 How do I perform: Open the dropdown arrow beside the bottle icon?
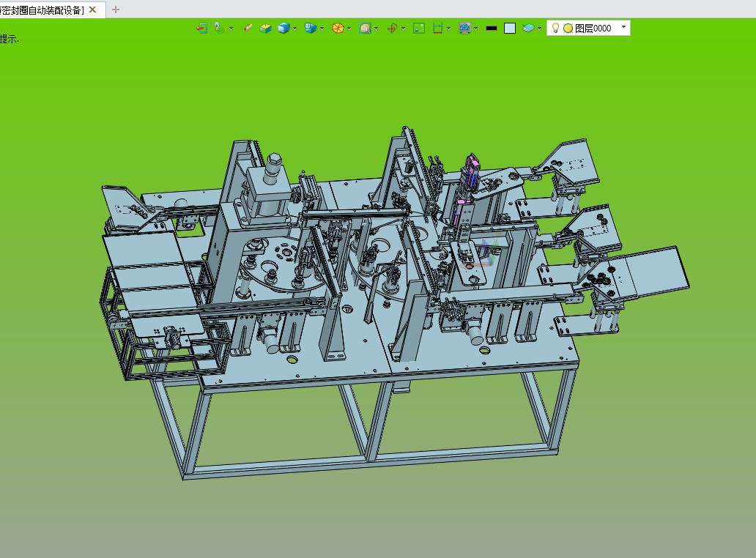pyautogui.click(x=231, y=29)
